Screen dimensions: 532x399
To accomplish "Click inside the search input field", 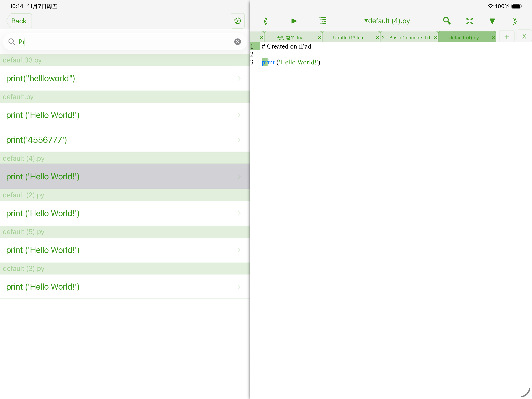I will tap(96, 42).
